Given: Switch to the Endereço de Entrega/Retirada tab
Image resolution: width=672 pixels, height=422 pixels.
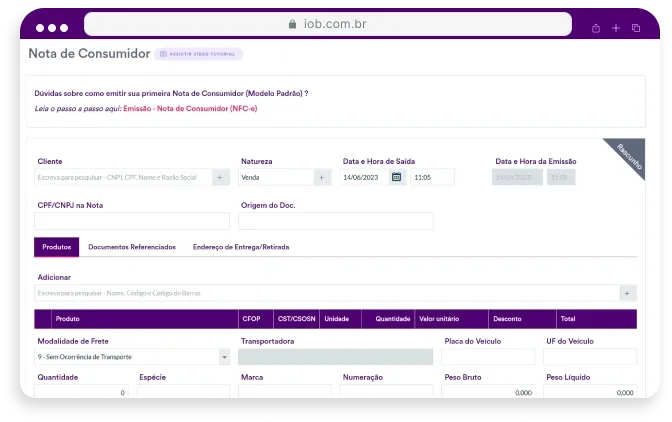Looking at the screenshot, I should (x=241, y=247).
